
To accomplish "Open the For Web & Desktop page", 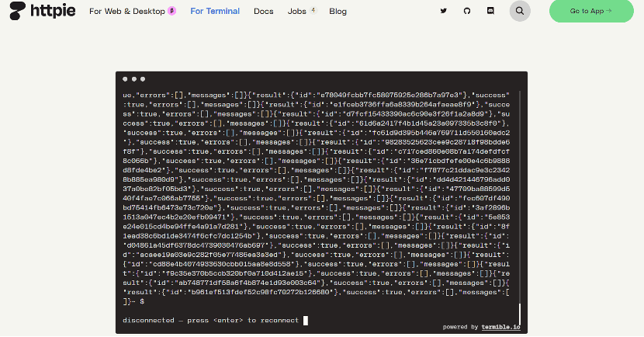I will [126, 12].
